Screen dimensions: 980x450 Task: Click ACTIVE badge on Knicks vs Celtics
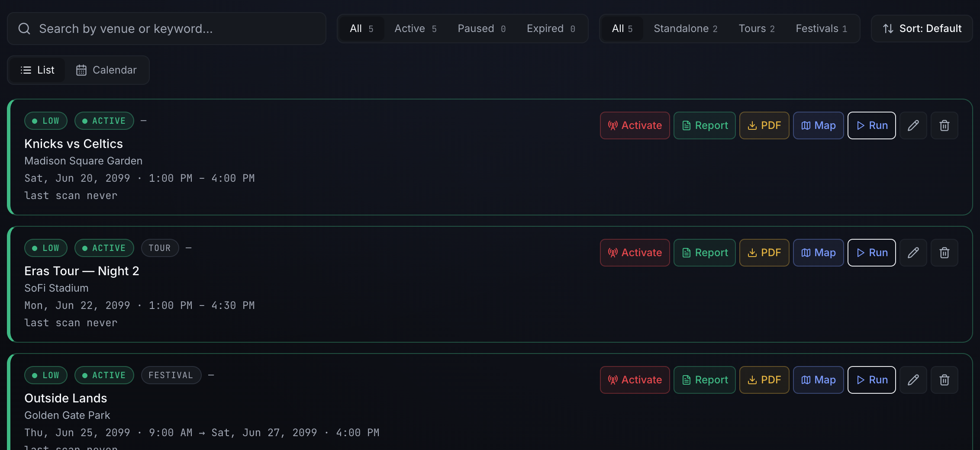(x=104, y=121)
